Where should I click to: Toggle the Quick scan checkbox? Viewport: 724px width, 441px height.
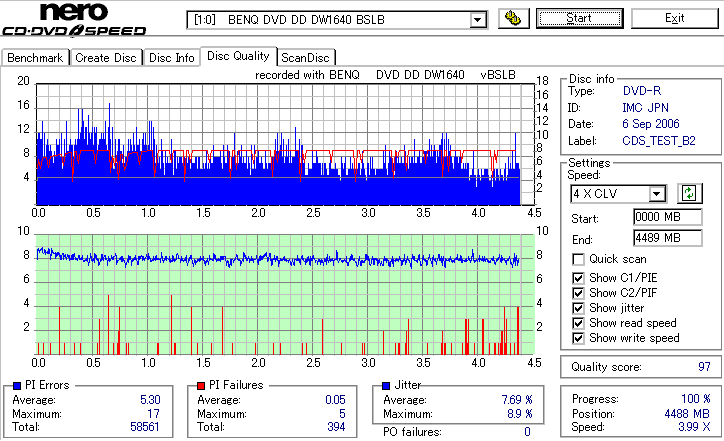[x=578, y=259]
